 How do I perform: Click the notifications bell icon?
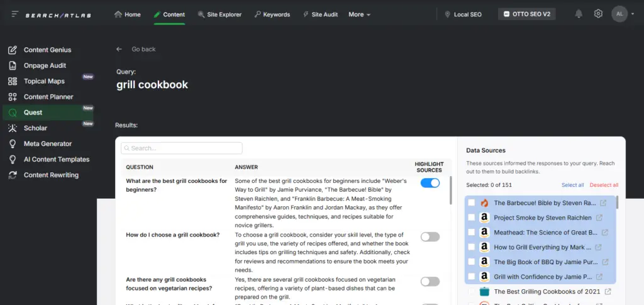[x=579, y=14]
